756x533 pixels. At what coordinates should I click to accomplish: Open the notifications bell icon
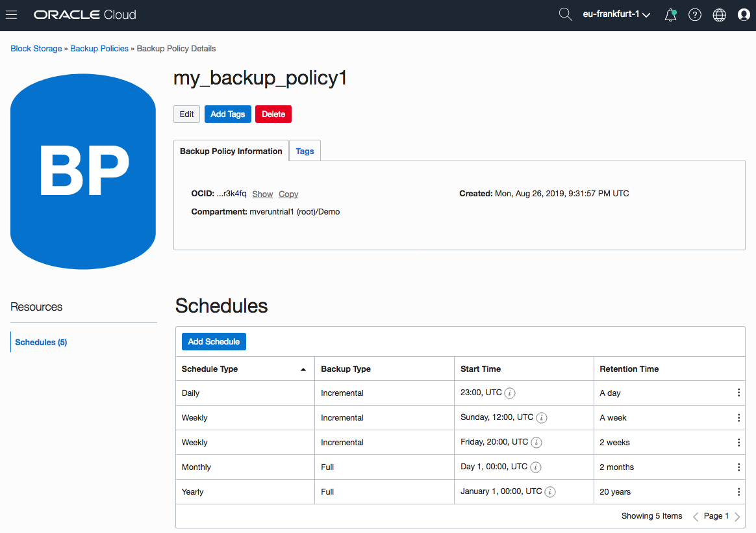(670, 15)
